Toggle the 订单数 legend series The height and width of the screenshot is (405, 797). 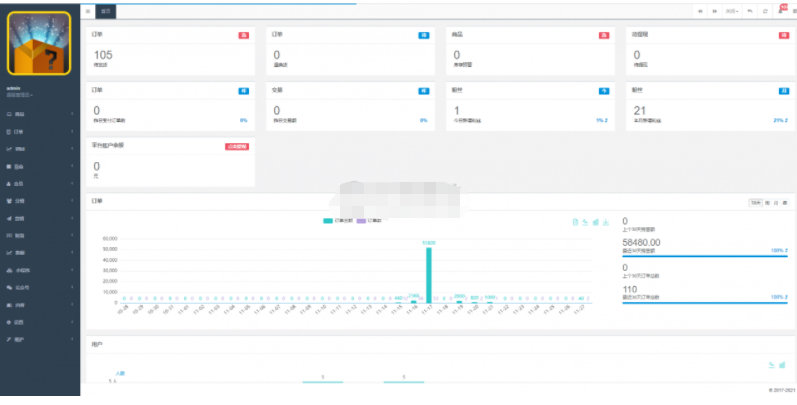coord(366,220)
